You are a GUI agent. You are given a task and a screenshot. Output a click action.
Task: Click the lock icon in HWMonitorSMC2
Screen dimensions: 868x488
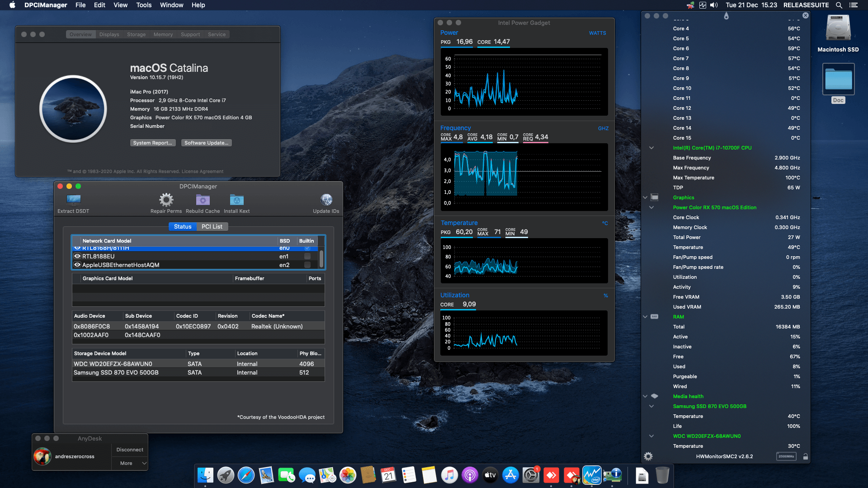[805, 456]
